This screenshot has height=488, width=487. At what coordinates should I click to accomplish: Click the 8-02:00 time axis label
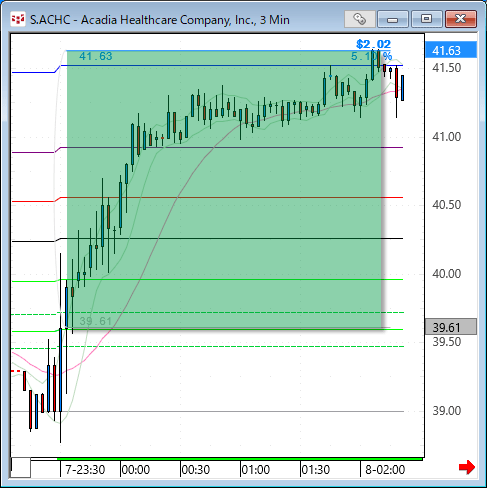pos(385,470)
